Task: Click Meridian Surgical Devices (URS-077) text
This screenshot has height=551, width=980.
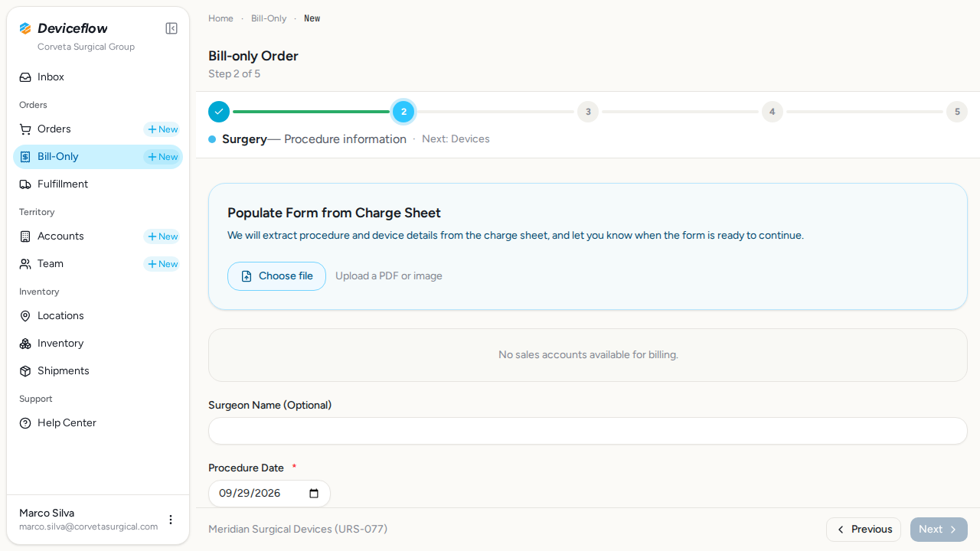Action: pyautogui.click(x=298, y=529)
